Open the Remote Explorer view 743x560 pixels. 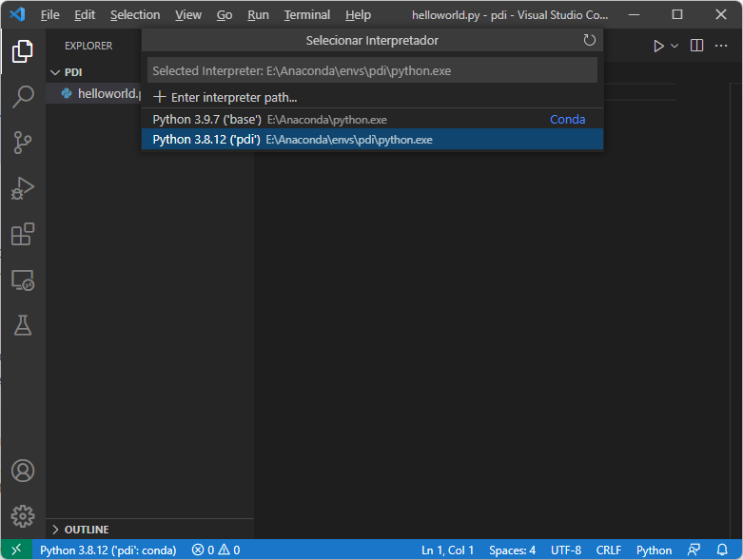coord(22,280)
